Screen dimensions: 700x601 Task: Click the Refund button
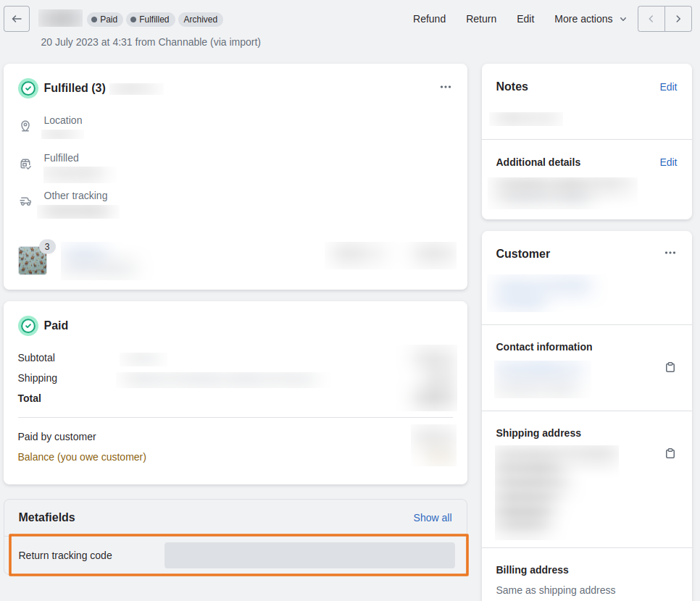pos(429,19)
